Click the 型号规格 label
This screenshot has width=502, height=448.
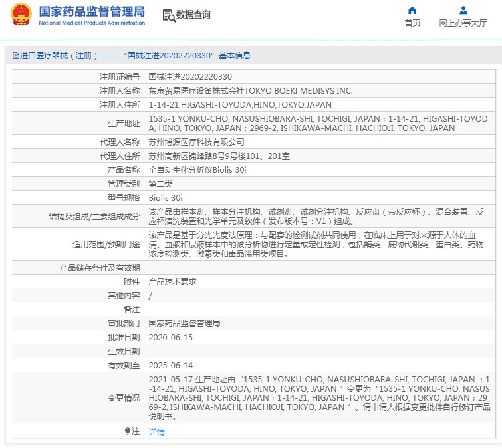pos(124,198)
